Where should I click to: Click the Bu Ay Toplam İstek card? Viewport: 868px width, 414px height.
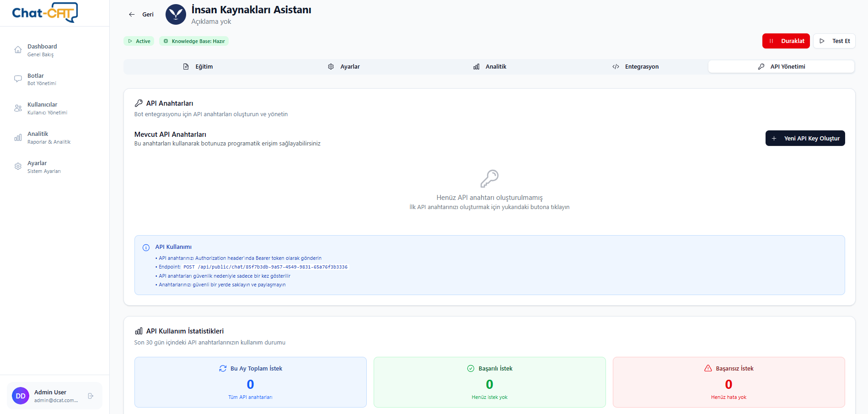point(250,382)
